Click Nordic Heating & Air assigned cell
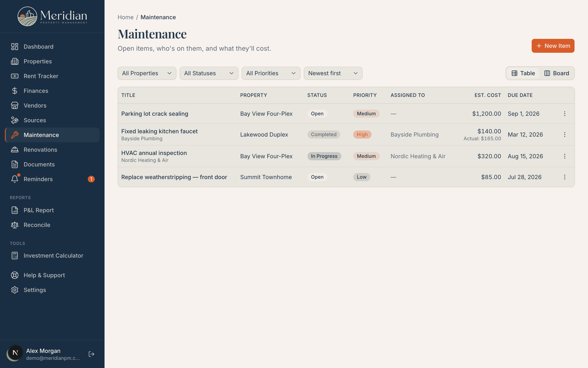This screenshot has width=588, height=368. (x=418, y=156)
